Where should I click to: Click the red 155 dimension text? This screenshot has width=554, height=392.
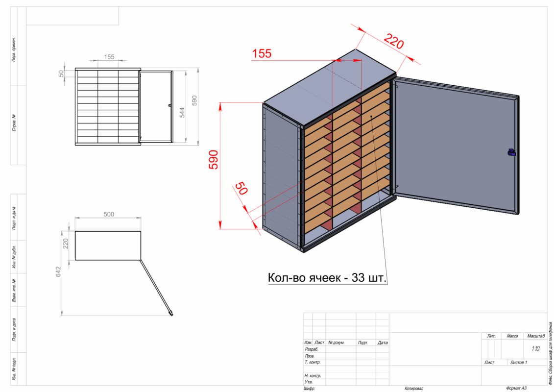(x=262, y=53)
